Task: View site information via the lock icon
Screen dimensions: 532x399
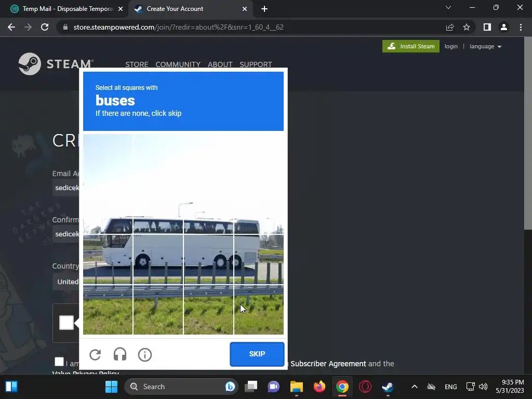Action: (65, 27)
